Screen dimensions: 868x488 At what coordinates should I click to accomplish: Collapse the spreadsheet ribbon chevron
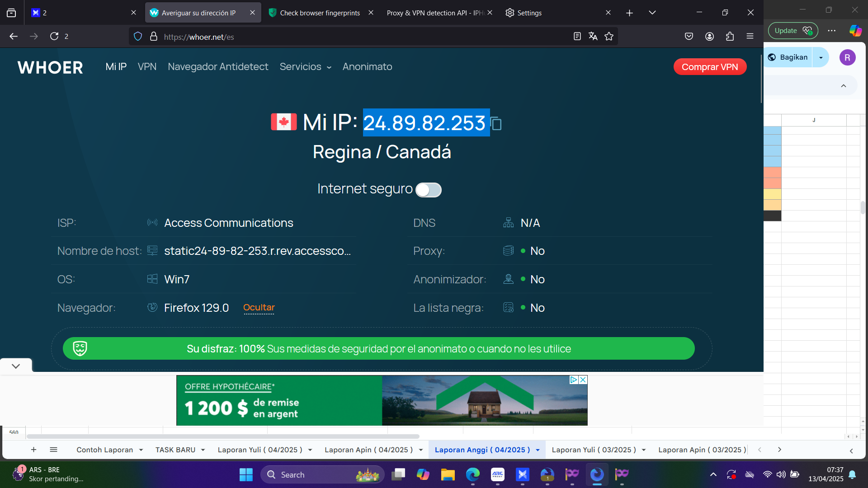(x=844, y=86)
